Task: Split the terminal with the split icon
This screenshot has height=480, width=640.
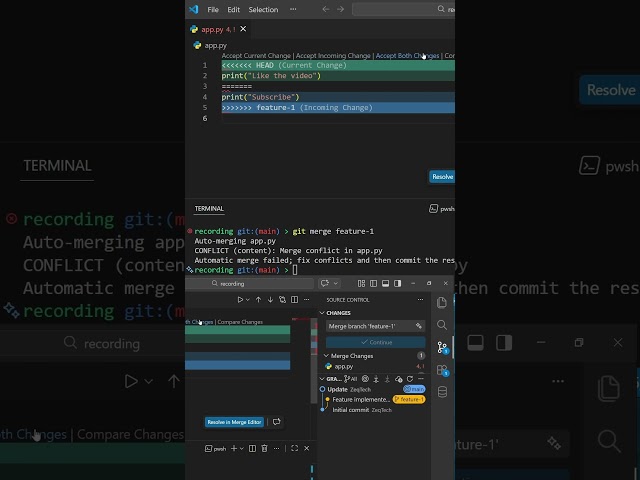Action: tap(252, 449)
